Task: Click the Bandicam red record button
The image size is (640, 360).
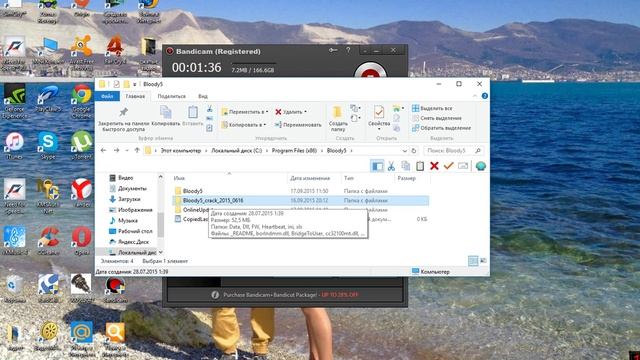Action: (370, 70)
